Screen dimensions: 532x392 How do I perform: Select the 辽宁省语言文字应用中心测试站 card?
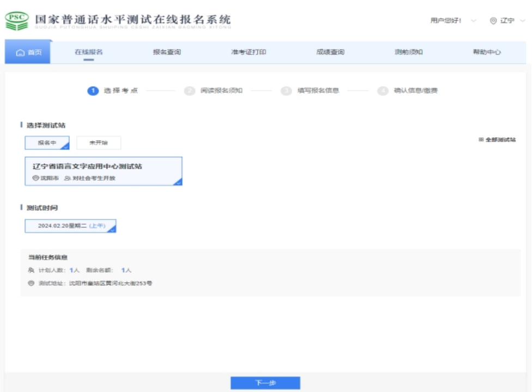(x=104, y=171)
